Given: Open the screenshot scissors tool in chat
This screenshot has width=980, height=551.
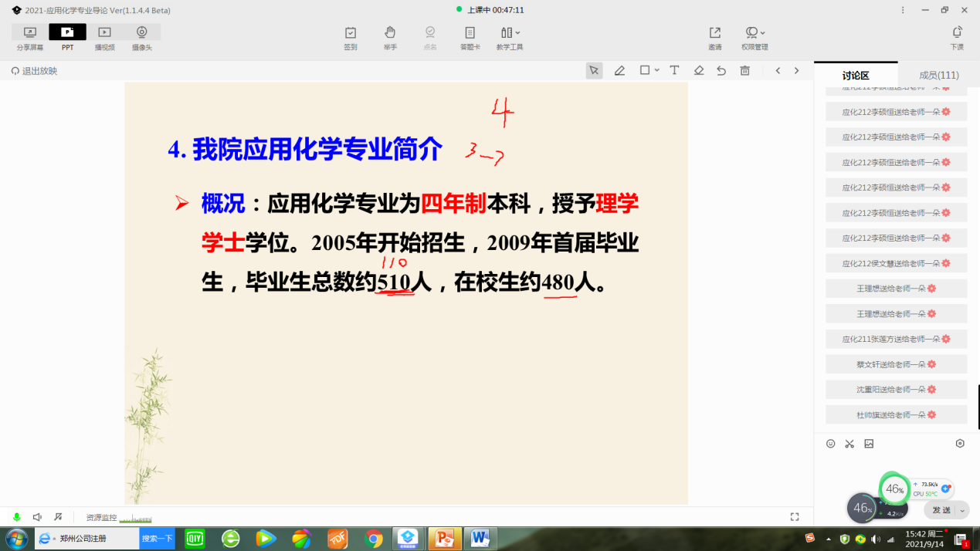Looking at the screenshot, I should [x=849, y=444].
